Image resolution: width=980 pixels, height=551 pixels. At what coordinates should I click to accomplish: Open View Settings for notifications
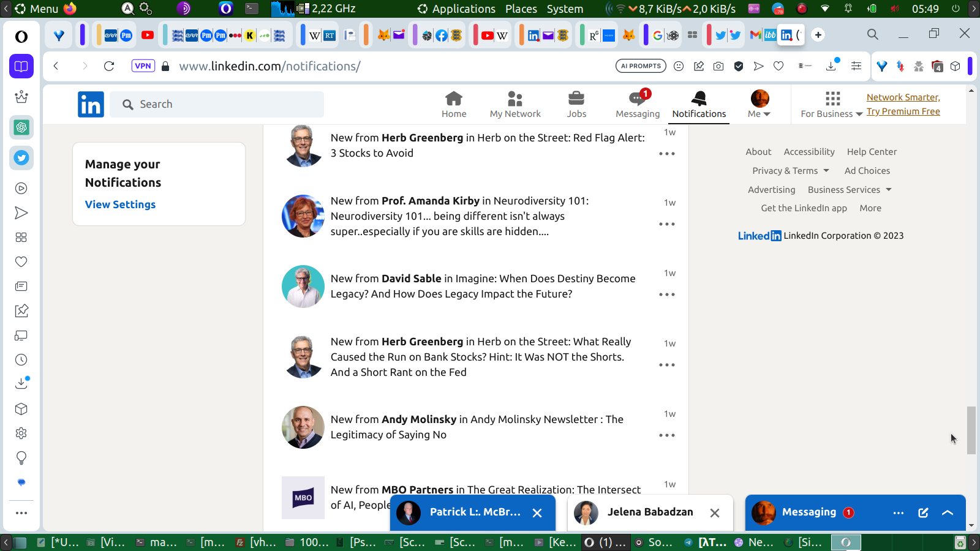click(x=120, y=204)
